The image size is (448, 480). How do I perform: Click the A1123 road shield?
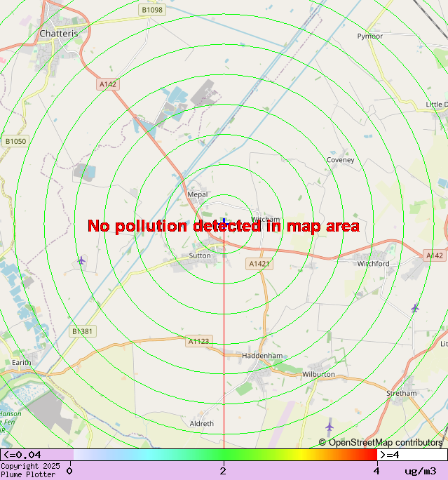(x=199, y=341)
